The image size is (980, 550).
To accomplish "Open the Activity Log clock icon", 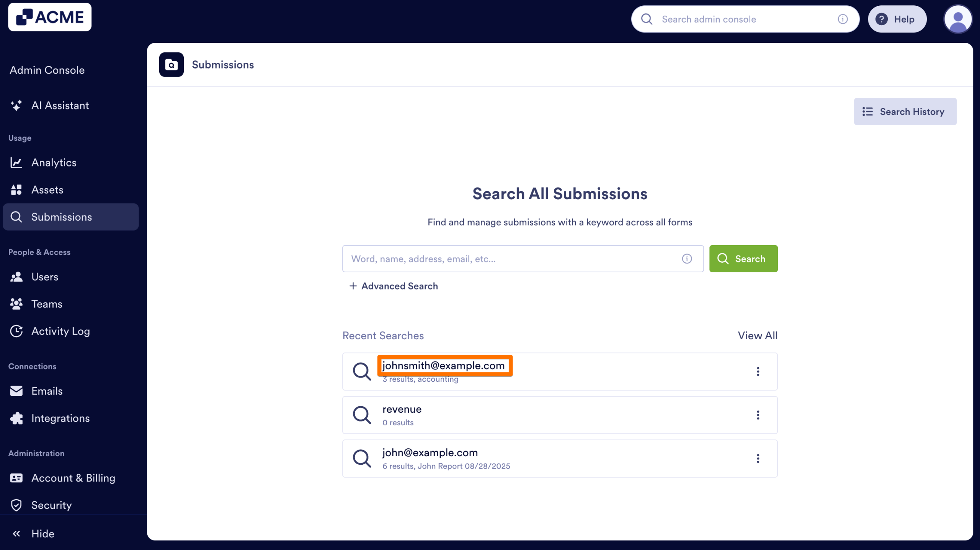I will tap(17, 331).
